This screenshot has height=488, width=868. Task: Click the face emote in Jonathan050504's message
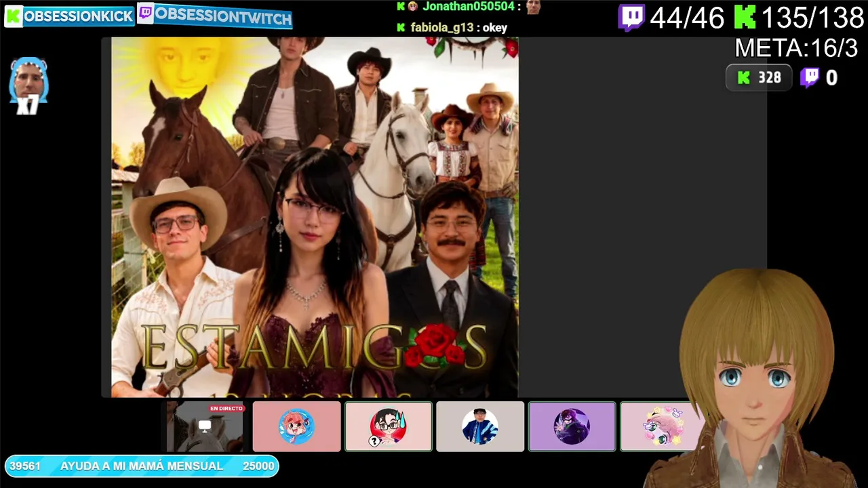pos(534,7)
